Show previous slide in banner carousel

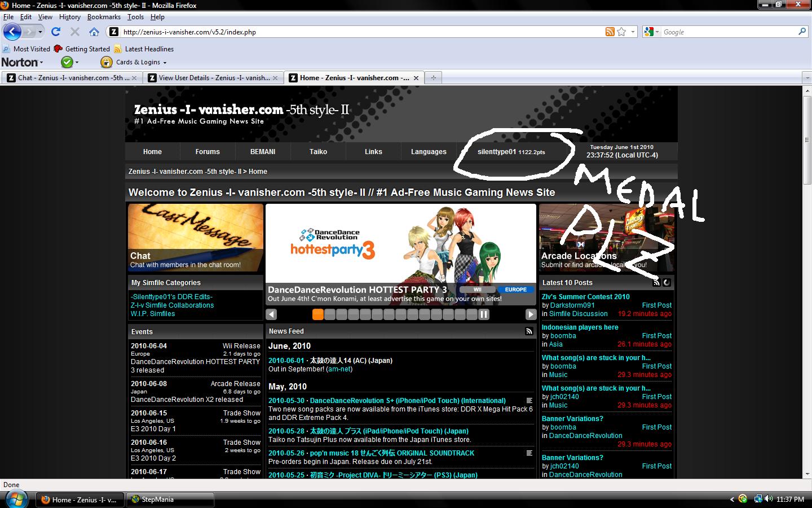pos(271,314)
